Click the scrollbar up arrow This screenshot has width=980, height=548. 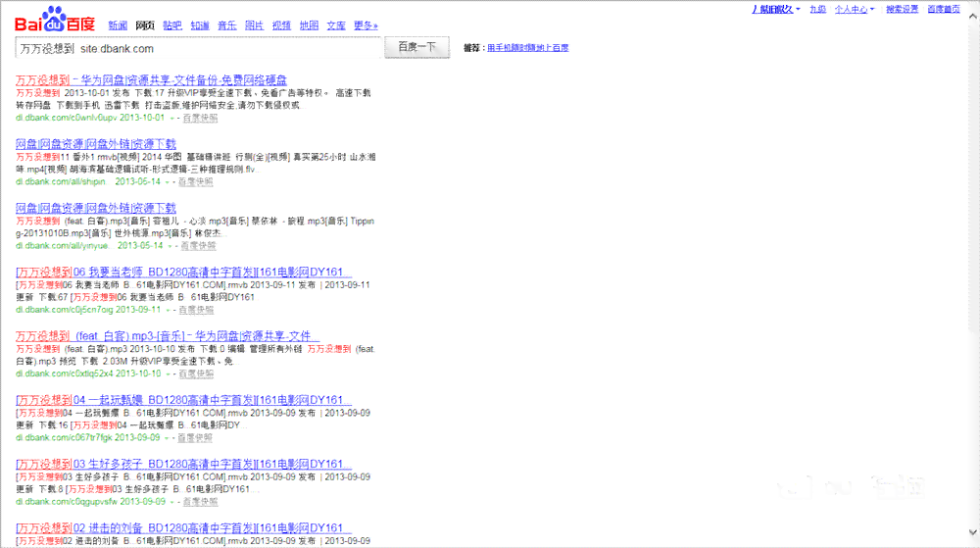pyautogui.click(x=972, y=17)
